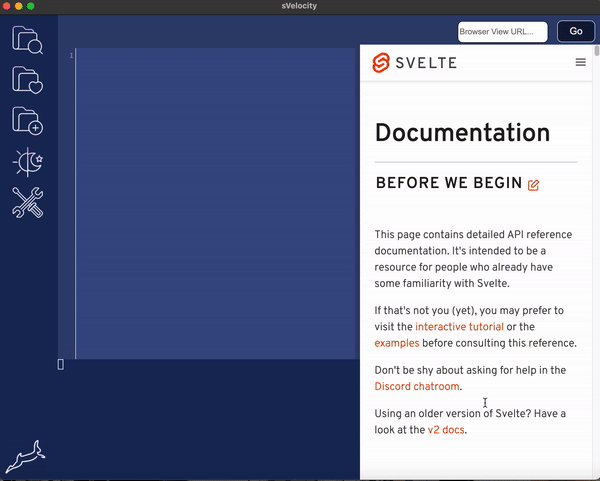Minimize the window with yellow button
Image resolution: width=600 pixels, height=481 pixels.
tap(19, 6)
